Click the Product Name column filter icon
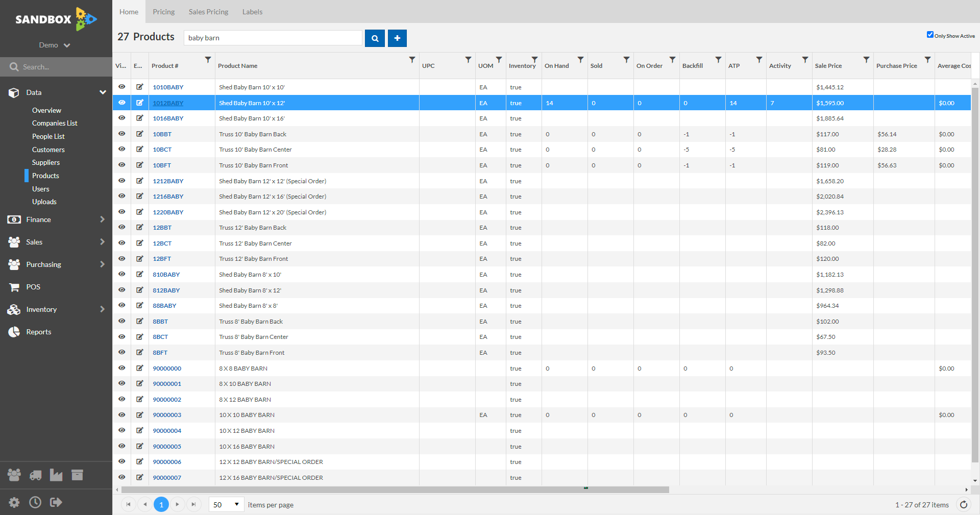The image size is (980, 515). (412, 60)
